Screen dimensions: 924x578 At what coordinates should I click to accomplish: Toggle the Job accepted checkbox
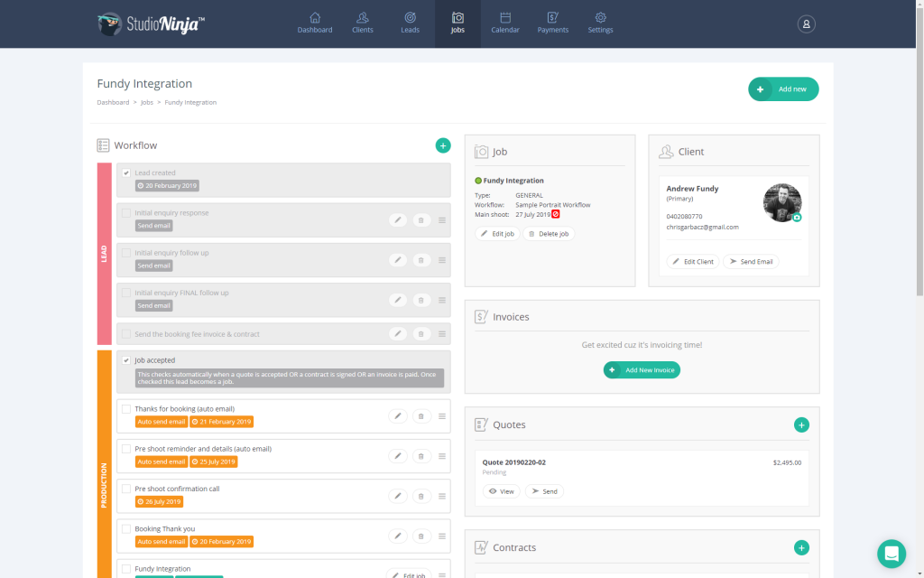tap(126, 360)
